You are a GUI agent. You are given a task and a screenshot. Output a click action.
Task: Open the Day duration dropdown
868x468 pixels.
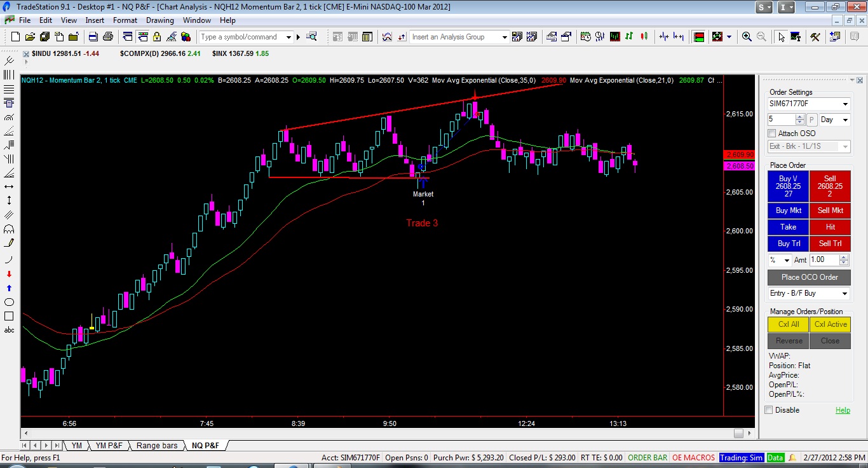click(845, 120)
